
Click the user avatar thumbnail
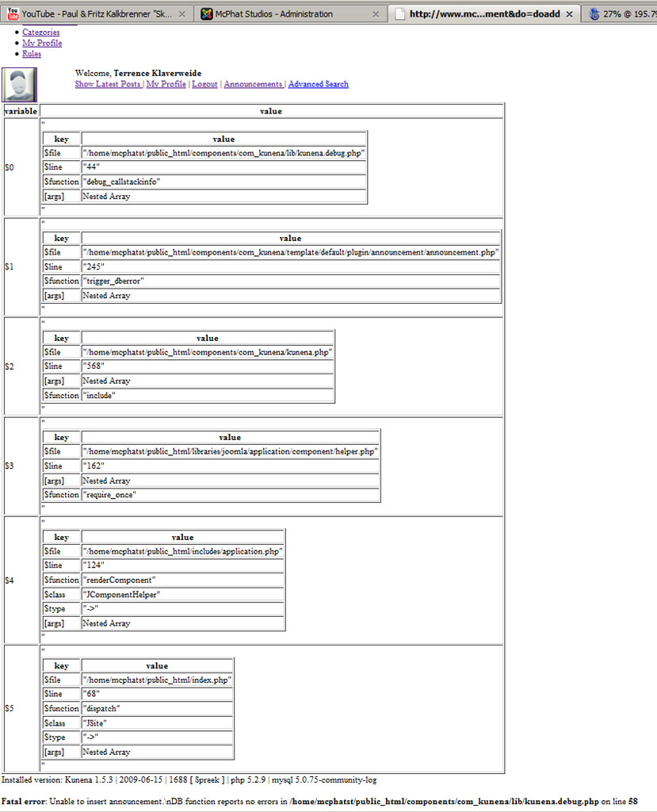(x=20, y=85)
